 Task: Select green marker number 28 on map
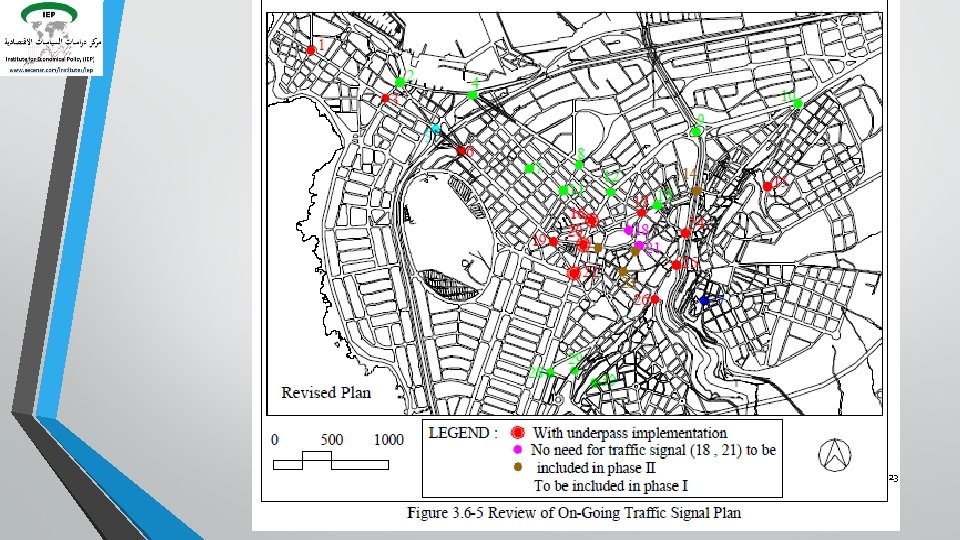550,372
